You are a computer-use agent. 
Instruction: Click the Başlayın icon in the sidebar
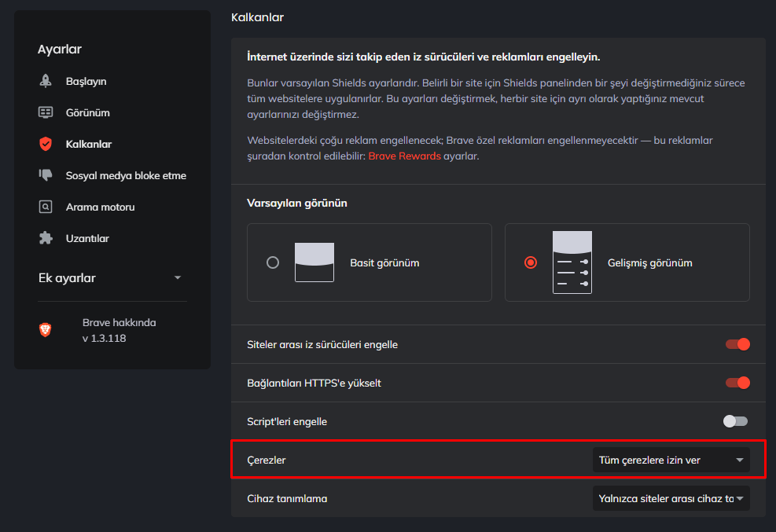click(46, 81)
